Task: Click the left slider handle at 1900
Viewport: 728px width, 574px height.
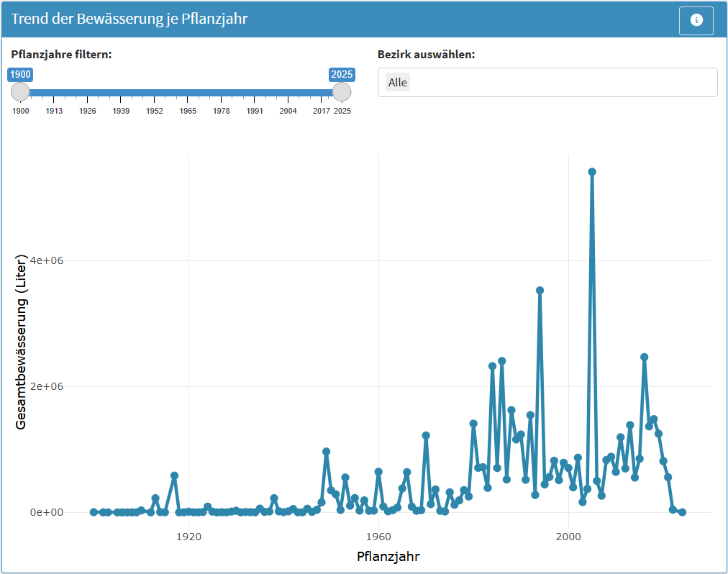Action: point(20,92)
